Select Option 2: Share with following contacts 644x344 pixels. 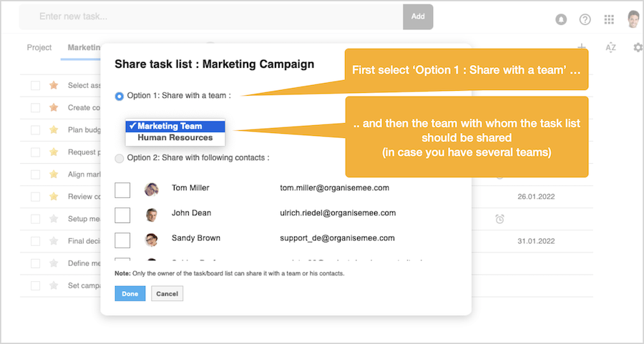[119, 158]
